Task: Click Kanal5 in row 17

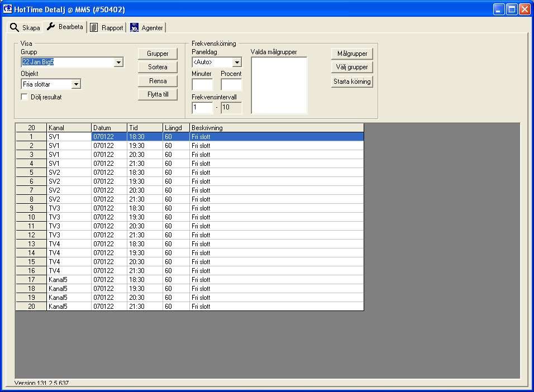Action: coord(69,280)
